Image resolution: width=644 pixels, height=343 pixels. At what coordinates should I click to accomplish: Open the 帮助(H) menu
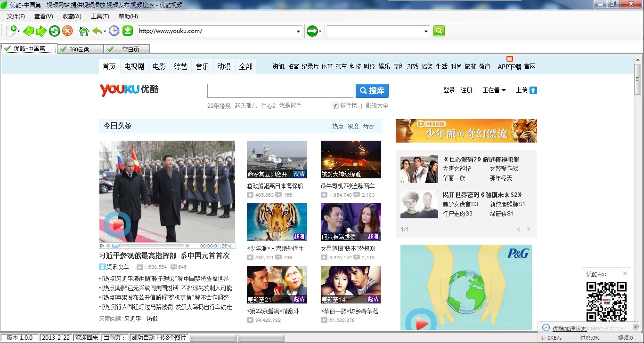pos(128,16)
